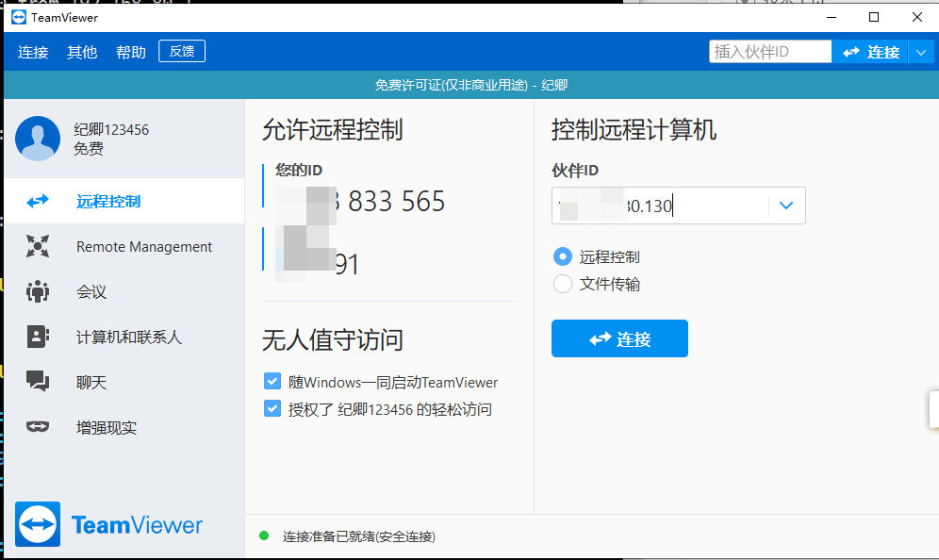
Task: Click the 聊天 chat bubbles icon
Action: (x=38, y=382)
